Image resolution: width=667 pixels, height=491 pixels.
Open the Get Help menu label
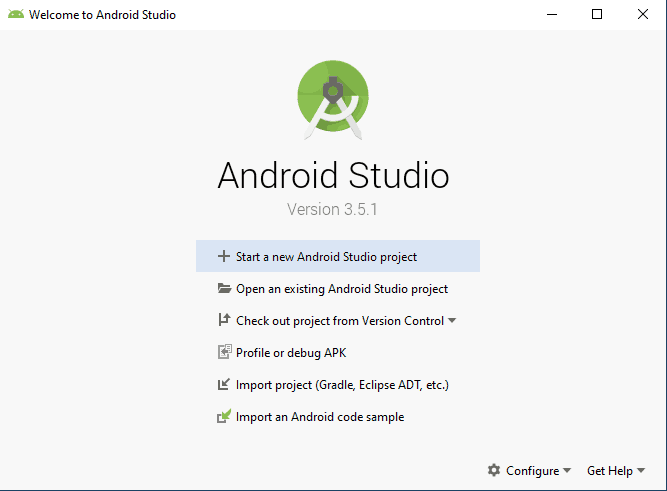(x=610, y=471)
